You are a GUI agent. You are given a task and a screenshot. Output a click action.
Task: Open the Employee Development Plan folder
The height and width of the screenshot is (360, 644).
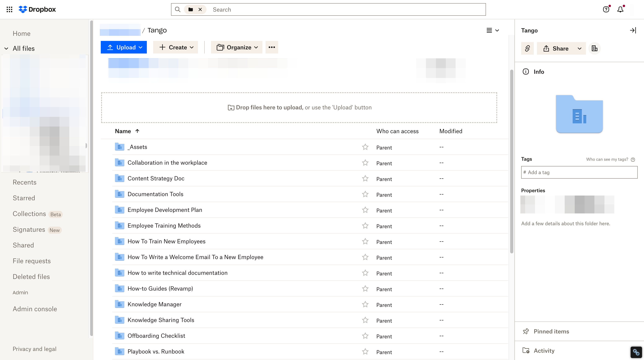pos(165,210)
